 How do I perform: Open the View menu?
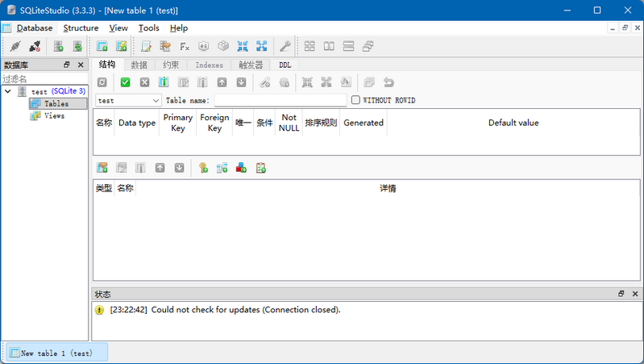118,28
